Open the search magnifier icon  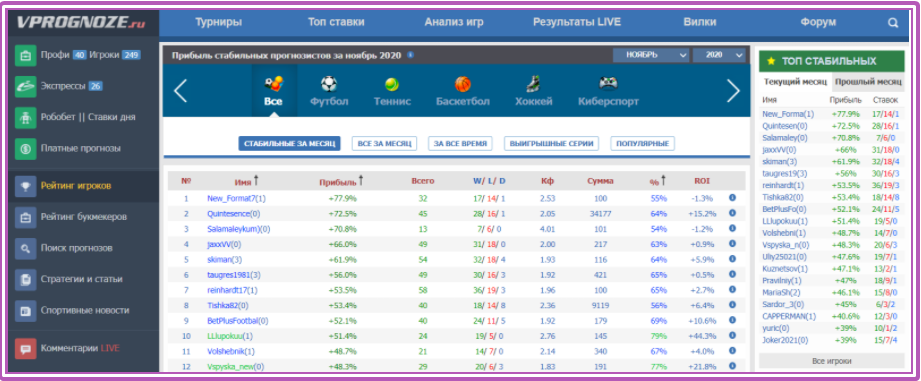pyautogui.click(x=893, y=23)
